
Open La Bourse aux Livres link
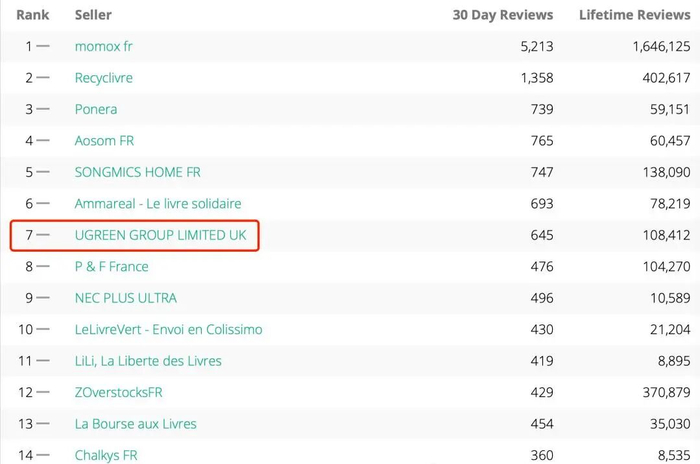pyautogui.click(x=136, y=424)
